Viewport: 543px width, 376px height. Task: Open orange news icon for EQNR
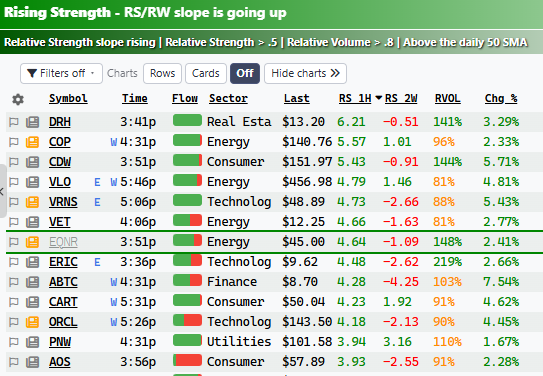33,242
